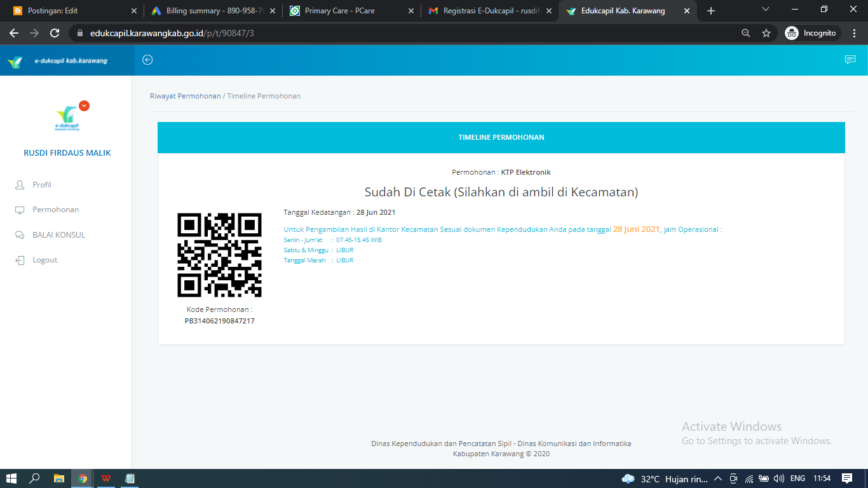The width and height of the screenshot is (868, 488).
Task: Click the QR code image
Action: click(x=219, y=255)
